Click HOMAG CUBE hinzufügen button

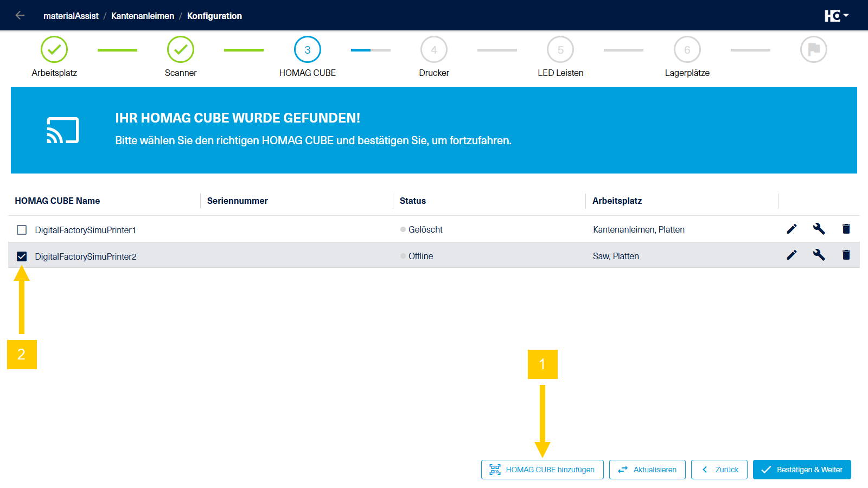pyautogui.click(x=542, y=470)
